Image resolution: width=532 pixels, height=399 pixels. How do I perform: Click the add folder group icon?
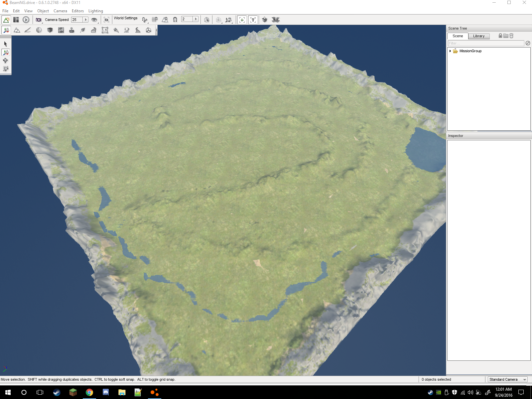[x=506, y=36]
